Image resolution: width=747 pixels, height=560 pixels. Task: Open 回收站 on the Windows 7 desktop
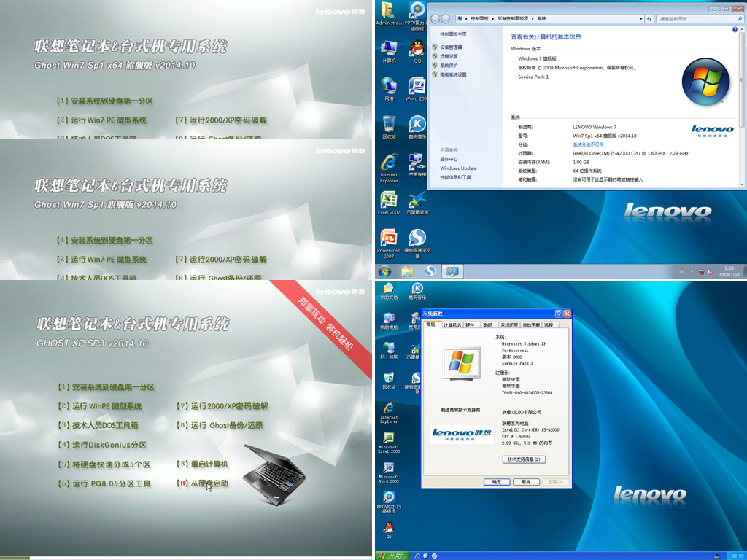click(389, 127)
